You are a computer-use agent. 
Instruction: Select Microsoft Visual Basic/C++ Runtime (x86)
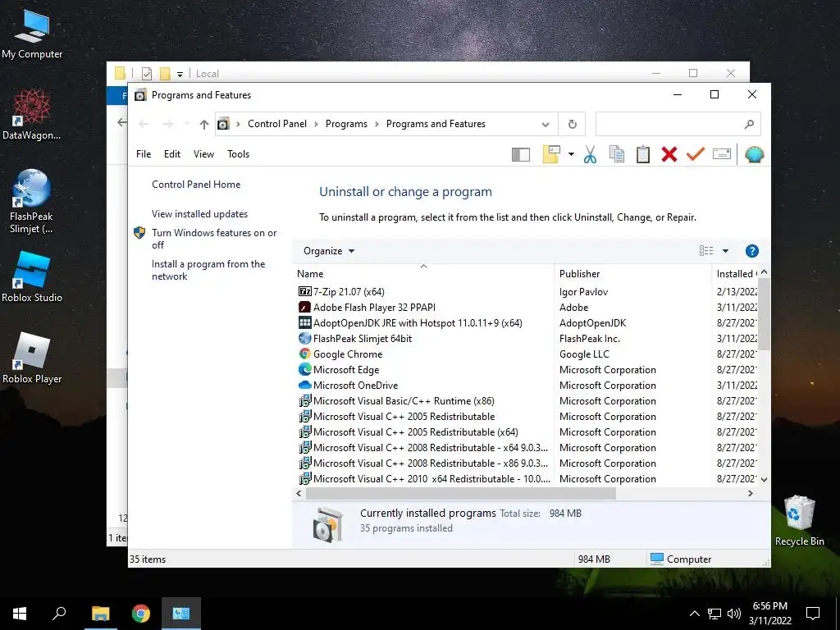[404, 400]
